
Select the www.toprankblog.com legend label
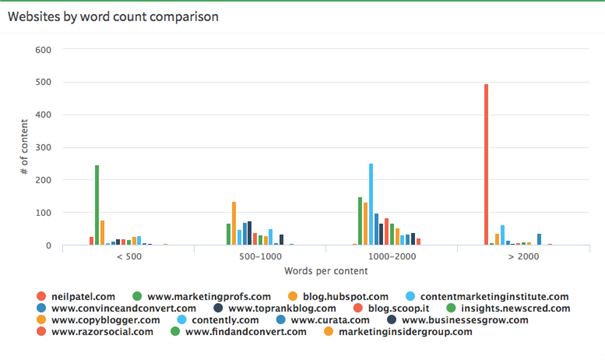(275, 308)
